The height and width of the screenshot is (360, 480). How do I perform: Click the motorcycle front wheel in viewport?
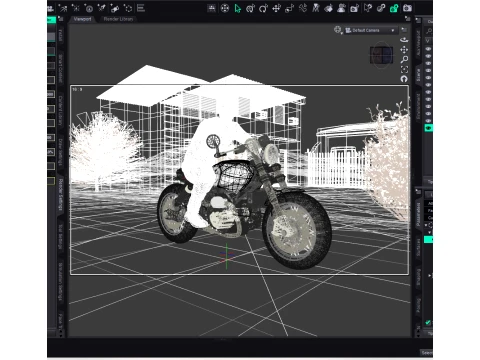pos(298,230)
